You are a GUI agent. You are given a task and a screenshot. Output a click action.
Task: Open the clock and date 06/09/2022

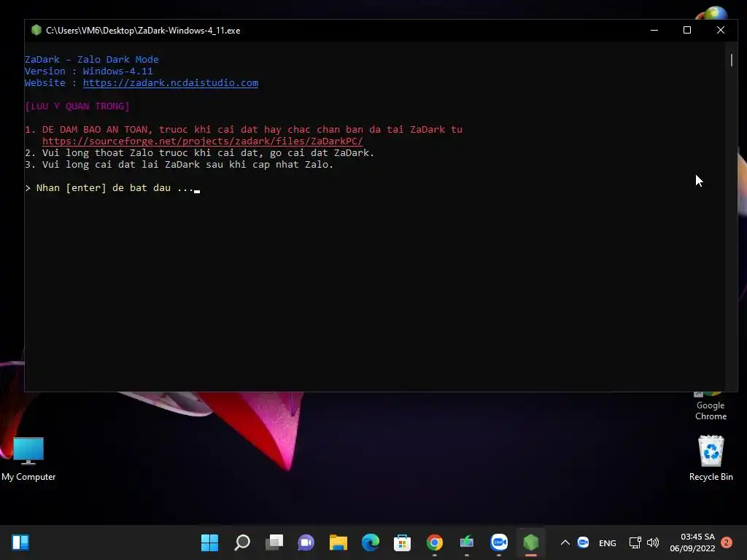point(692,542)
